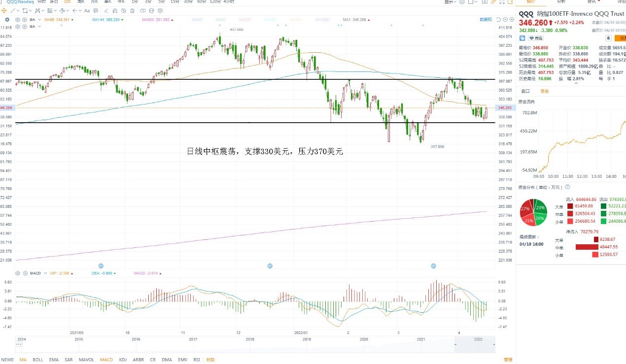Select the 4小时 timeframe

pos(229,1)
